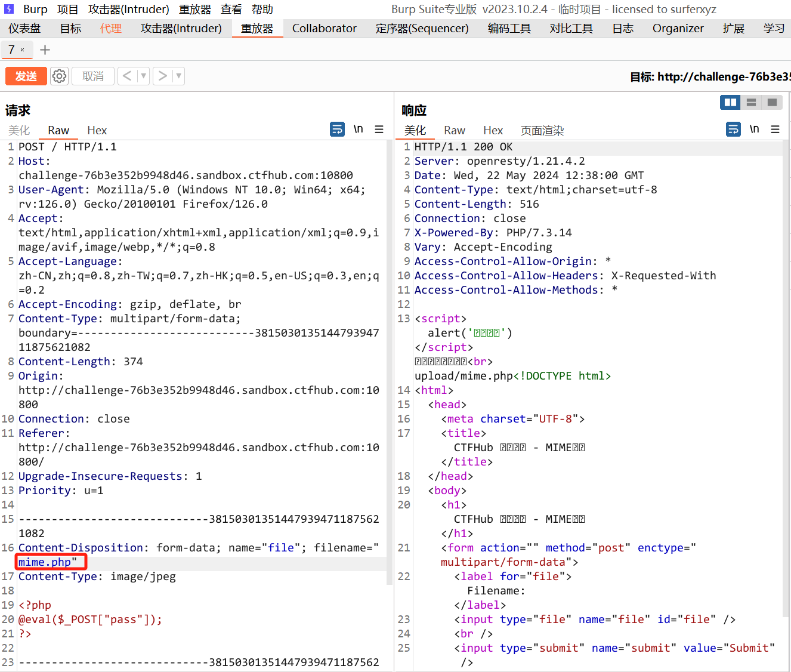Click the target URL label

[710, 76]
